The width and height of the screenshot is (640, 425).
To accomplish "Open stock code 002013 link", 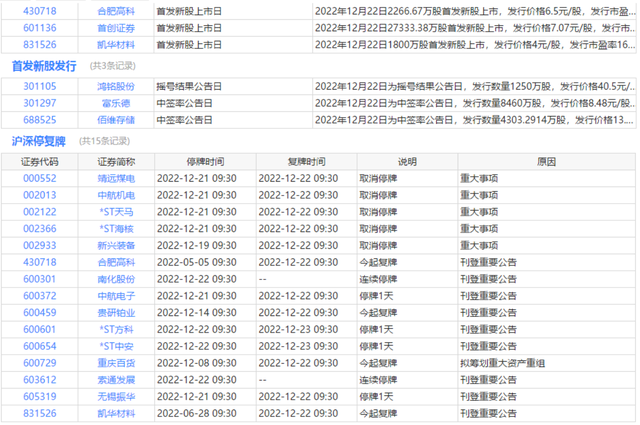I will (40, 195).
